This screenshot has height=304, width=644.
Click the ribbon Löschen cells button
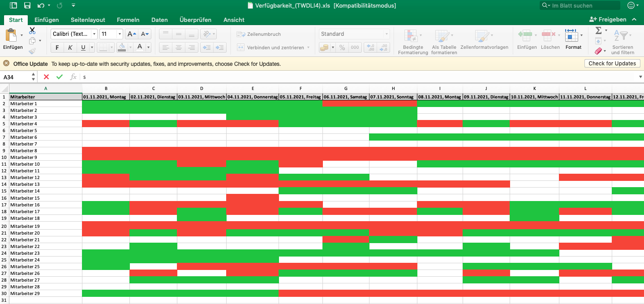pyautogui.click(x=550, y=39)
